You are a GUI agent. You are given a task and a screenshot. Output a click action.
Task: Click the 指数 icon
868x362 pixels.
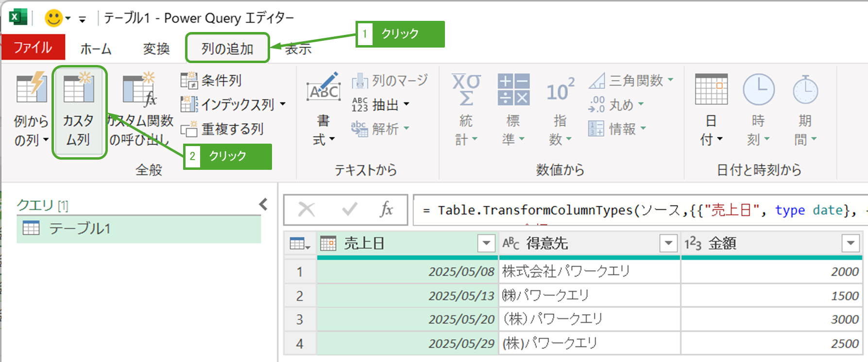coord(560,90)
